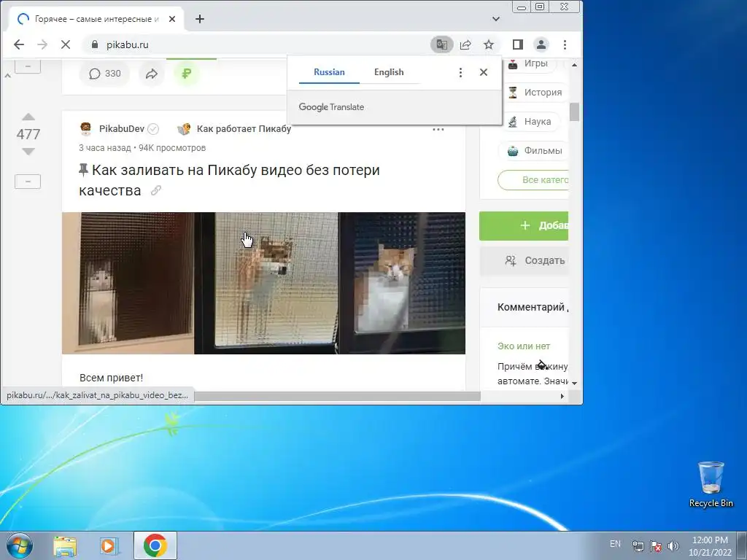Open Эко или нет comment link
747x560 pixels.
click(524, 346)
